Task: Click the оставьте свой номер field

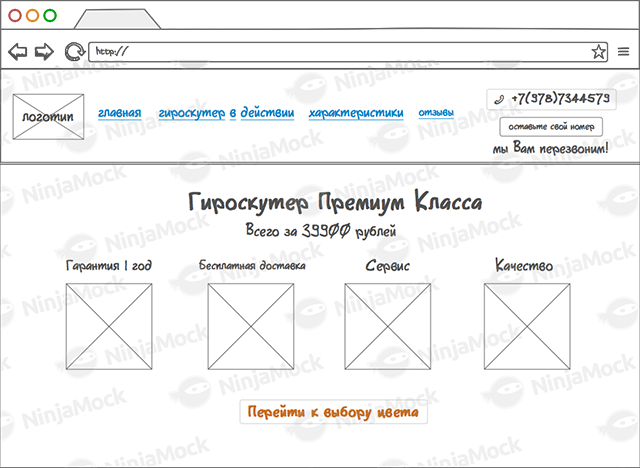Action: 551,127
